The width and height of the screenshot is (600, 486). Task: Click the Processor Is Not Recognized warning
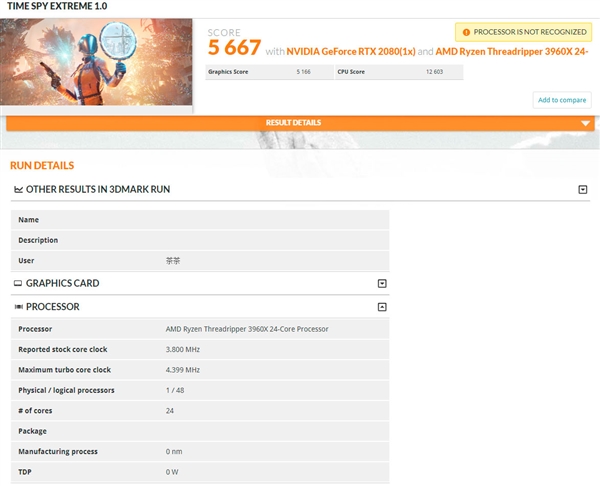coord(523,32)
